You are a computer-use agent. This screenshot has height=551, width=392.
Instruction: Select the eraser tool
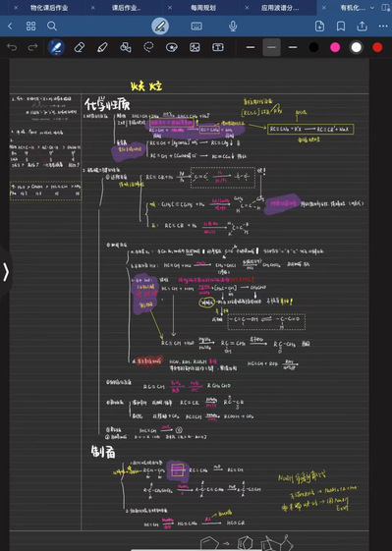pyautogui.click(x=80, y=47)
